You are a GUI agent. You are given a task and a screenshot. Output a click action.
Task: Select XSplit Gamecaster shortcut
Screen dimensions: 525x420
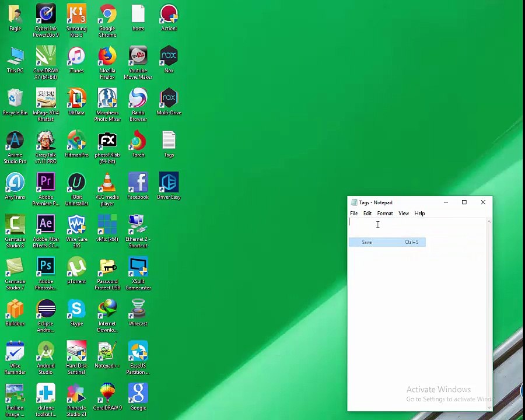tap(138, 267)
